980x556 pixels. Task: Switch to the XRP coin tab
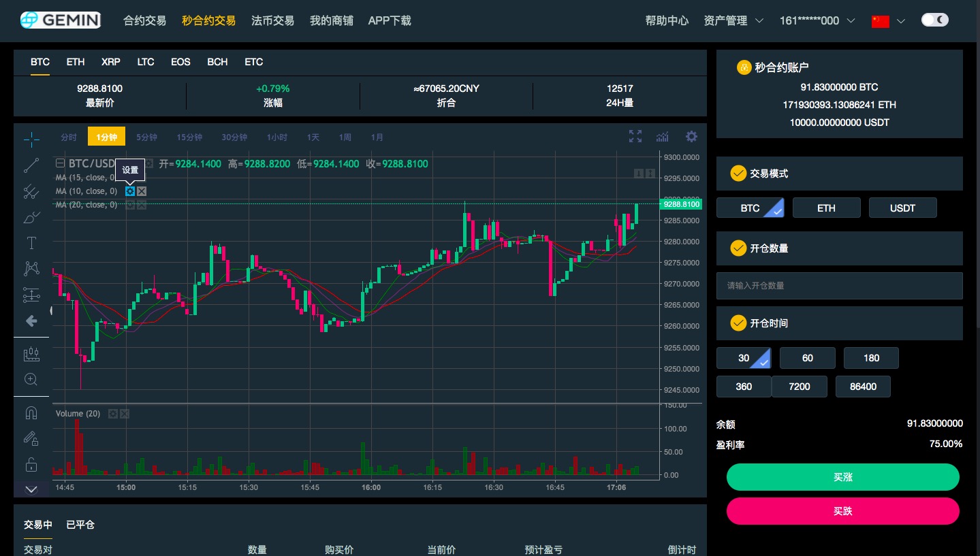click(x=111, y=62)
